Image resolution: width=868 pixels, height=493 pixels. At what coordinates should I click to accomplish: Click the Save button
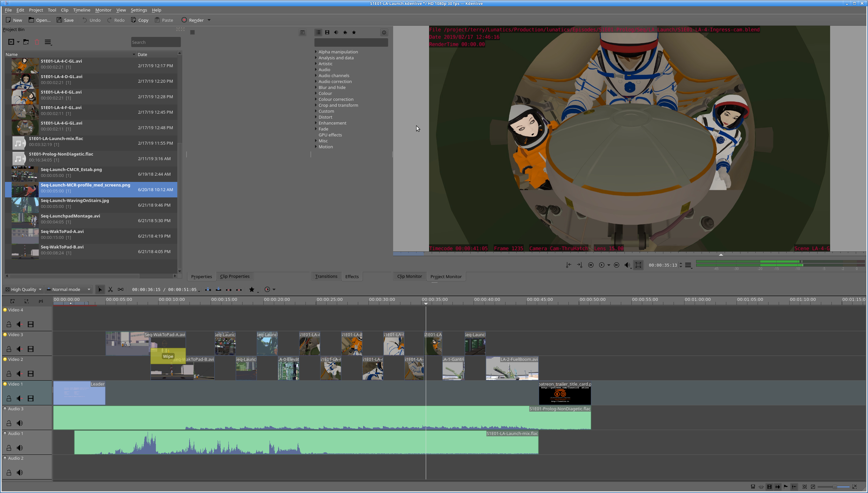[65, 20]
